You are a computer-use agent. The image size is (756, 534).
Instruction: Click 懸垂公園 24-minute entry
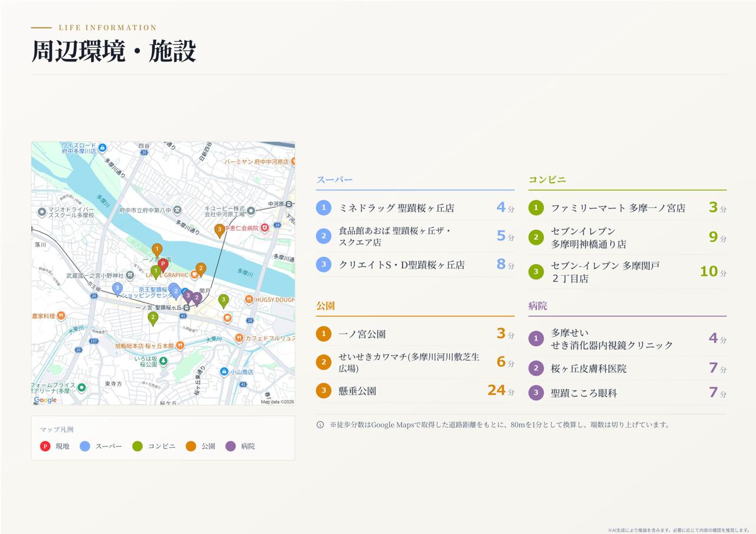(x=415, y=390)
